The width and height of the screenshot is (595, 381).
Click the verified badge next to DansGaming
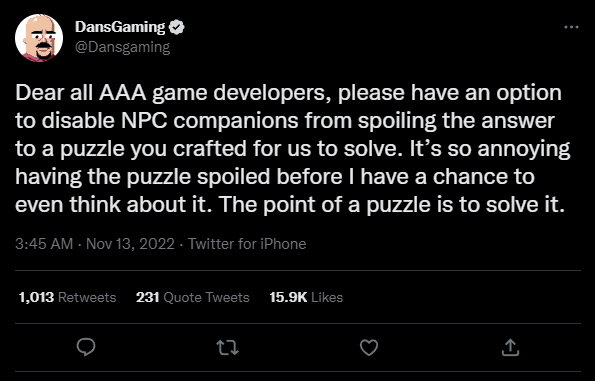tap(176, 27)
